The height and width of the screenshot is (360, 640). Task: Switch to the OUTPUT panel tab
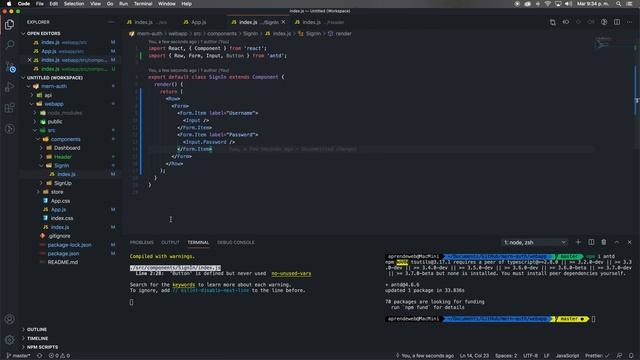[170, 242]
